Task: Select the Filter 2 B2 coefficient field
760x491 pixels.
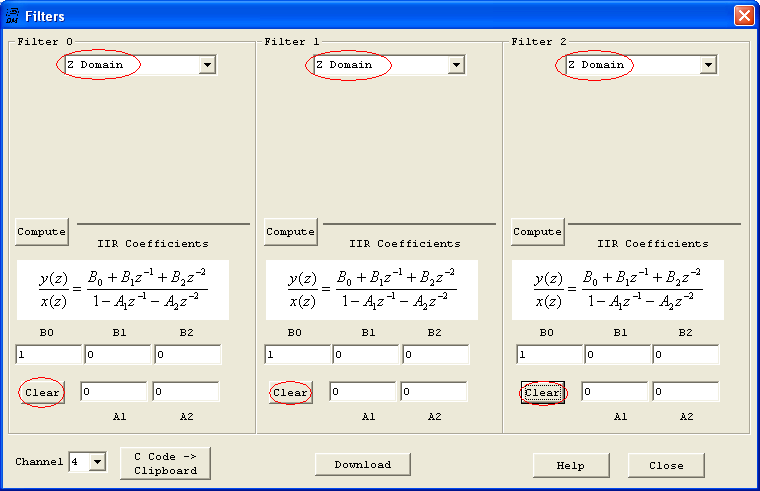Action: pyautogui.click(x=686, y=355)
